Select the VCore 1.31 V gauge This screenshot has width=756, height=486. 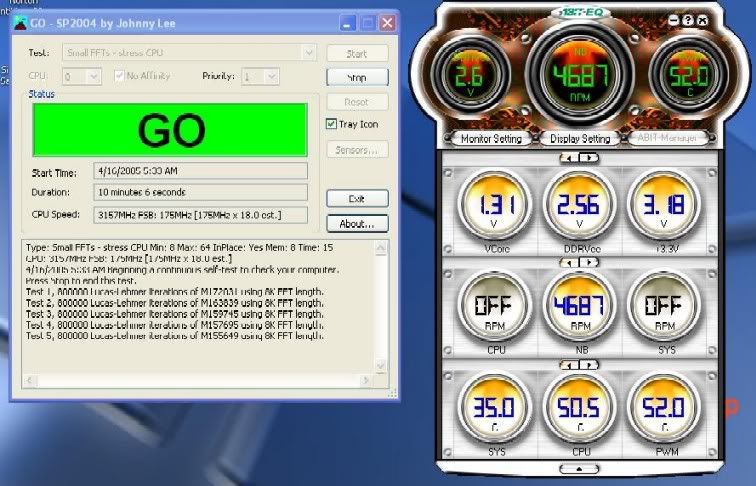tap(495, 206)
